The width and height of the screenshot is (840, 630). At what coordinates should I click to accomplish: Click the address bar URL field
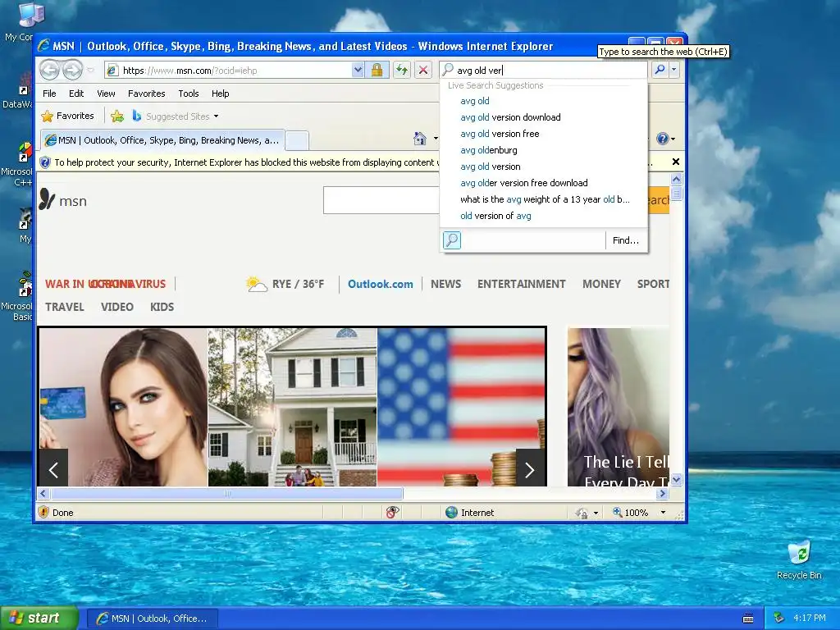[x=228, y=71]
